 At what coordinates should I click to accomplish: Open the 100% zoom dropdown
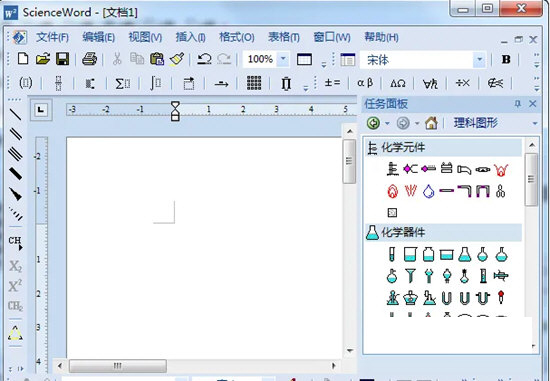[x=283, y=59]
